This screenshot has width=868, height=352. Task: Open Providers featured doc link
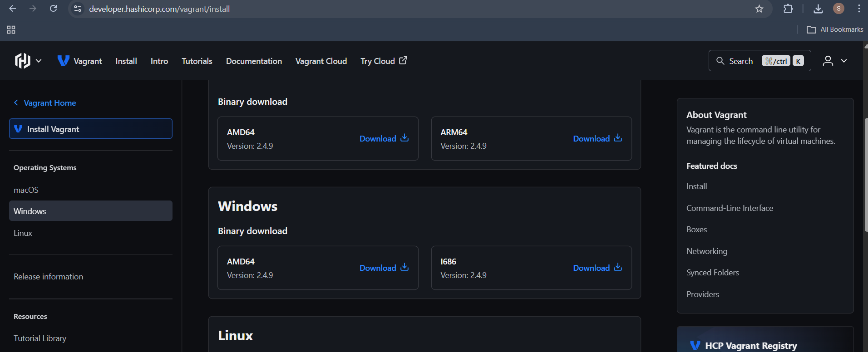703,294
